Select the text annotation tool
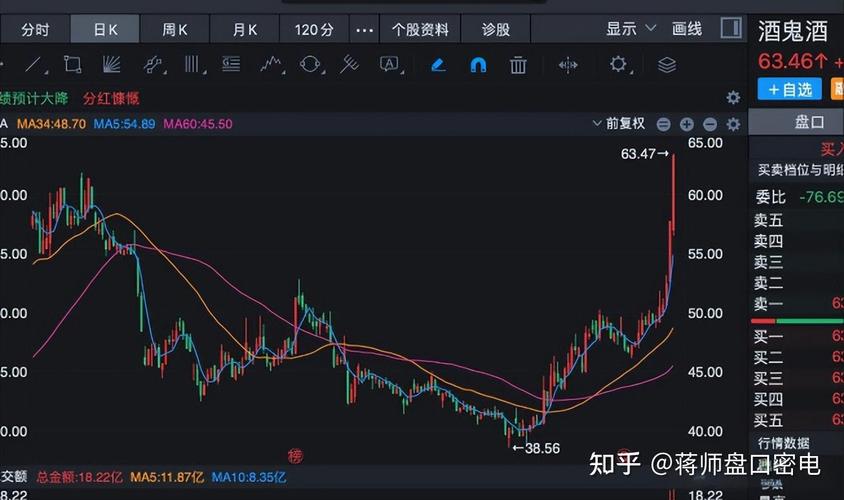Screen dimensions: 844x500 pyautogui.click(x=389, y=65)
